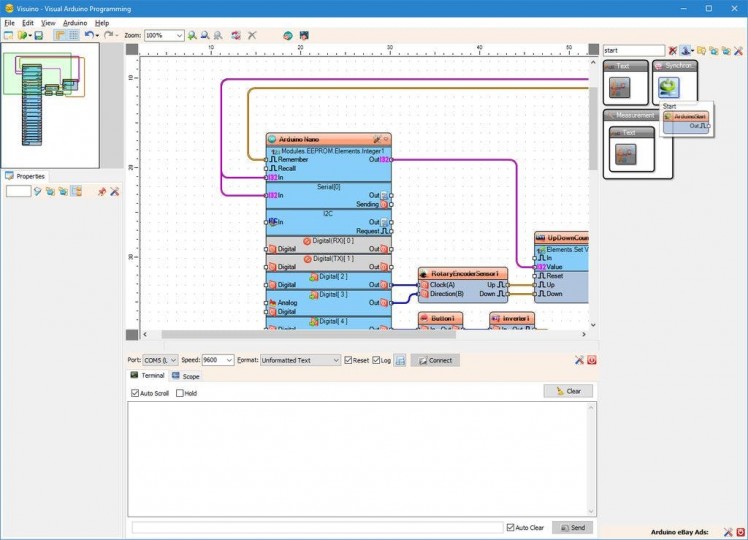Click the delete selected X toolbar icon
Image resolution: width=748 pixels, height=540 pixels.
click(x=252, y=35)
